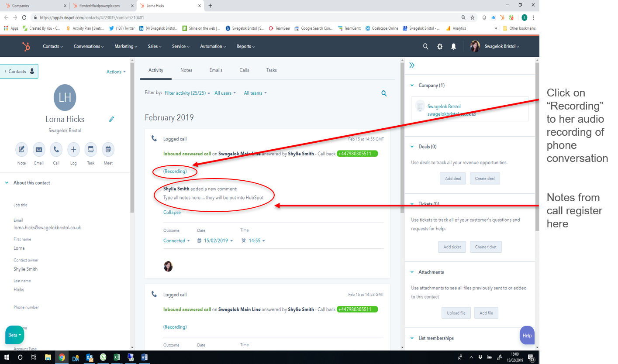
Task: Change the 14:55 call time dropdown
Action: point(253,240)
